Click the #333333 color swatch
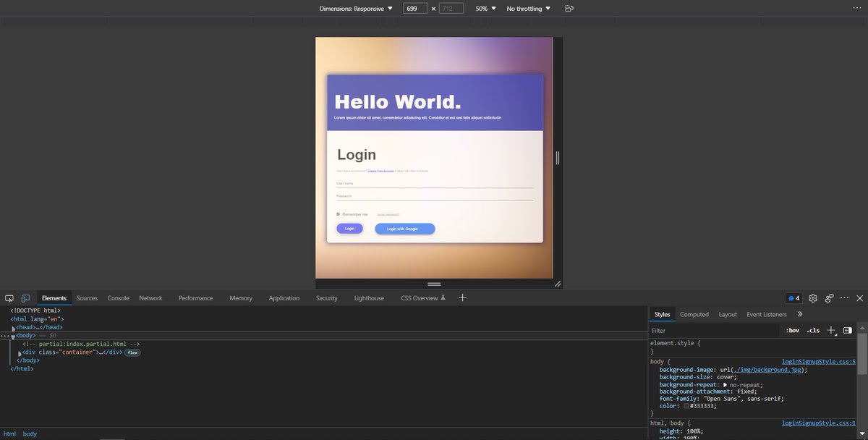This screenshot has width=868, height=440. pyautogui.click(x=686, y=406)
